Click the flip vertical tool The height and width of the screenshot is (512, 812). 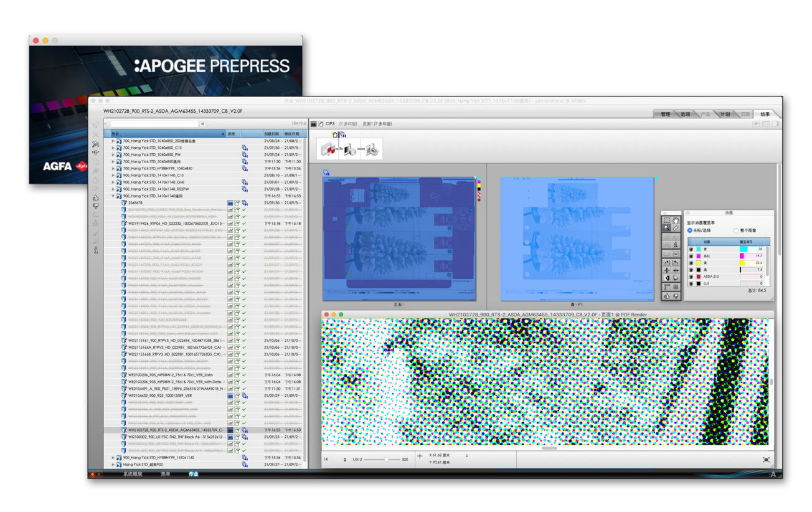[666, 270]
